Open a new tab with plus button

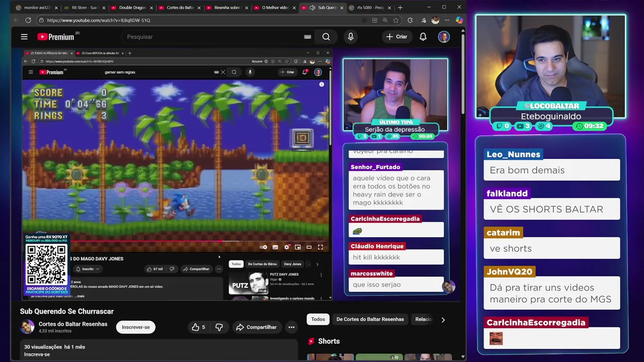(x=400, y=8)
